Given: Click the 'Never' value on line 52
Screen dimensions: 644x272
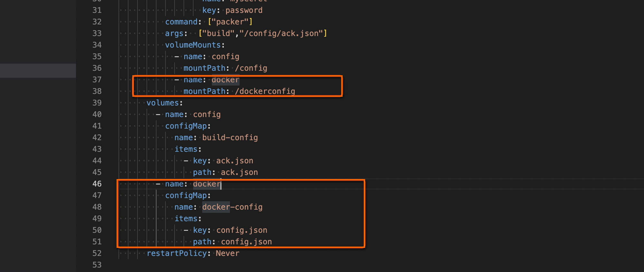Looking at the screenshot, I should point(227,253).
